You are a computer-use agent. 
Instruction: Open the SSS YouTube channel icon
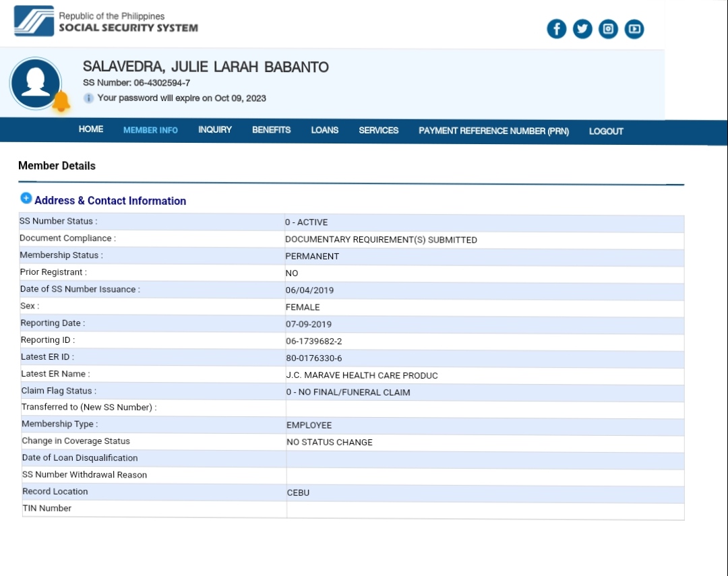pyautogui.click(x=634, y=29)
